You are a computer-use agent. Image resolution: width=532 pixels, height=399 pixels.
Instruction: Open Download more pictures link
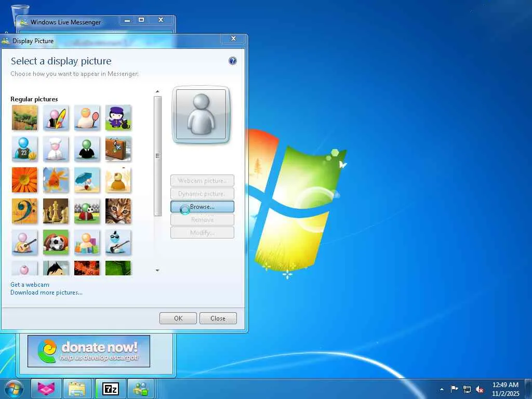point(46,292)
